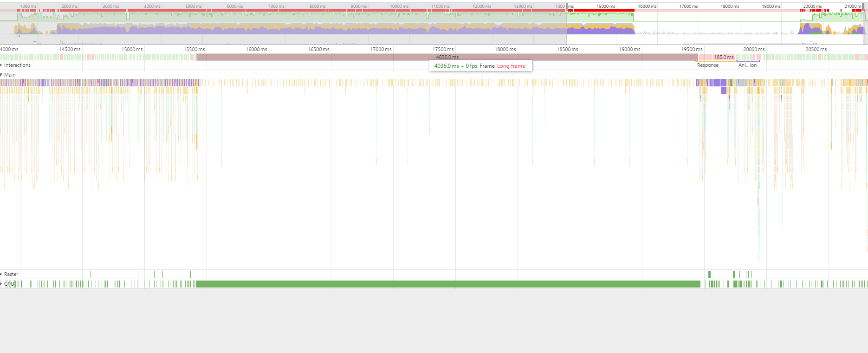The image size is (868, 353).
Task: Select the long green GPU task bar
Action: [448, 284]
